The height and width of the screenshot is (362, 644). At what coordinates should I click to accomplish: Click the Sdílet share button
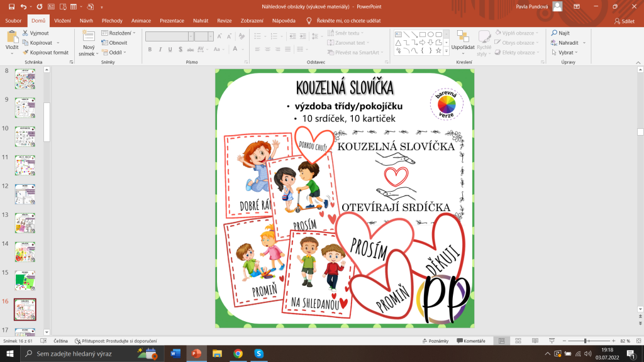pos(624,21)
